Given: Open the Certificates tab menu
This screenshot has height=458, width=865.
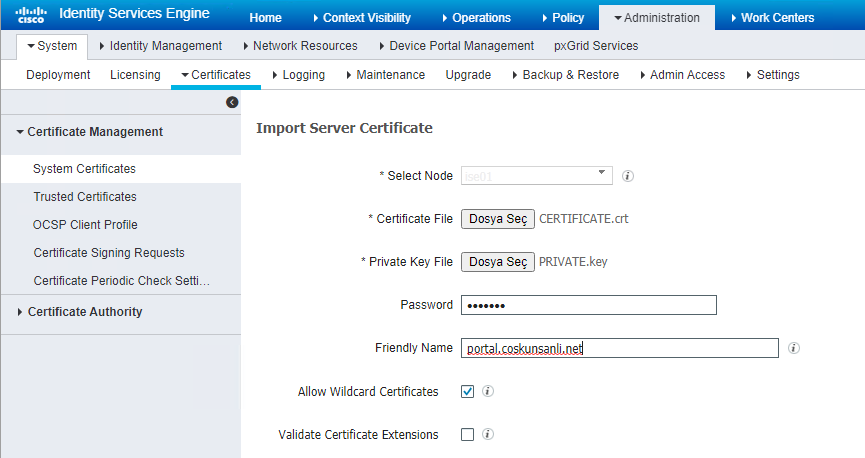Looking at the screenshot, I should (x=216, y=74).
